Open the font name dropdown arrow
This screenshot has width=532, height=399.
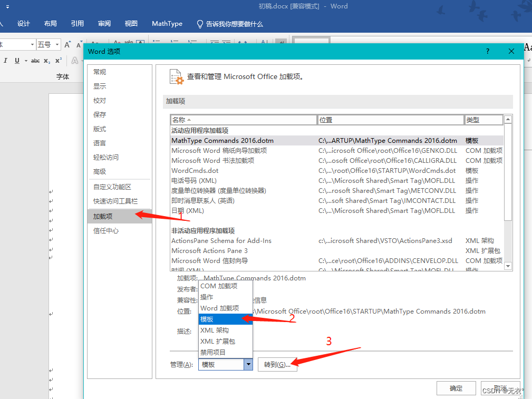pyautogui.click(x=32, y=44)
